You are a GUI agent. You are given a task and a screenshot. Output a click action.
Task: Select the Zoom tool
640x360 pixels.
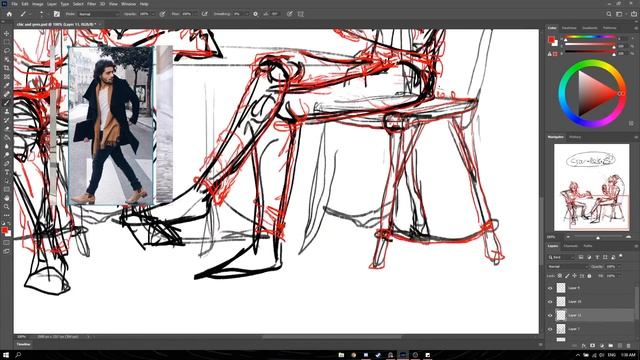[7, 207]
